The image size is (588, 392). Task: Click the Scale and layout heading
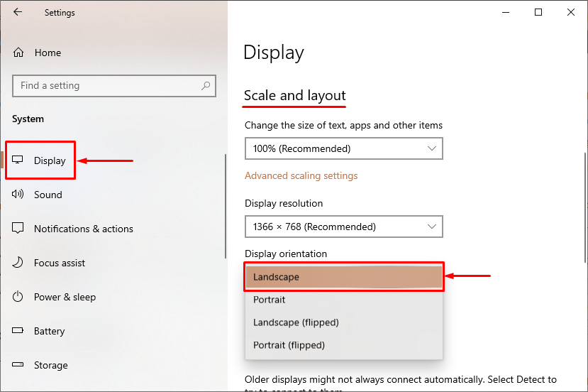click(295, 95)
